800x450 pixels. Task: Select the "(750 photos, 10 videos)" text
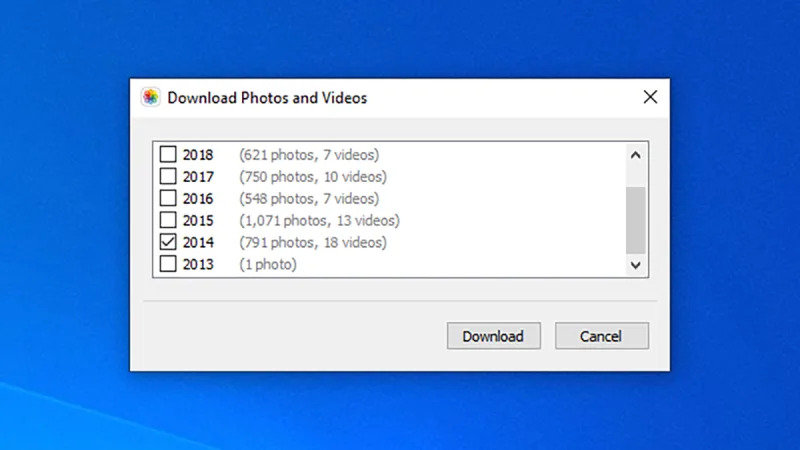pyautogui.click(x=313, y=177)
